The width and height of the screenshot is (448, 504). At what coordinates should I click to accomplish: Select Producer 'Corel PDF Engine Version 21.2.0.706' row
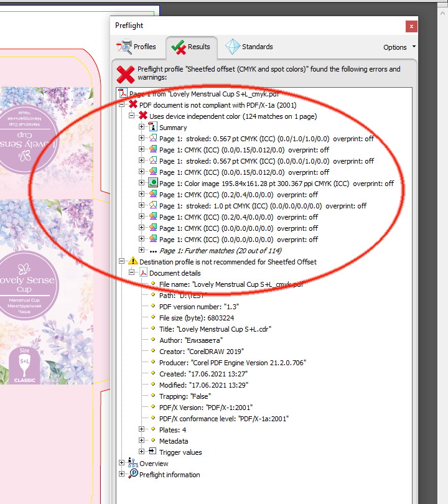(232, 363)
